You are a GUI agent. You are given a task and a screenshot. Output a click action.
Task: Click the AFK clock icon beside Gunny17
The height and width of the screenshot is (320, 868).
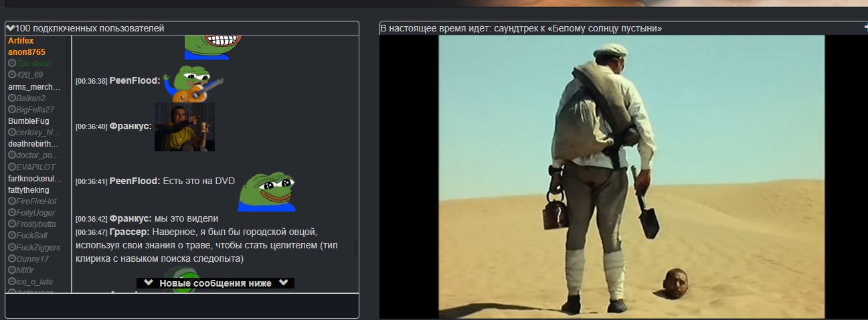click(12, 259)
